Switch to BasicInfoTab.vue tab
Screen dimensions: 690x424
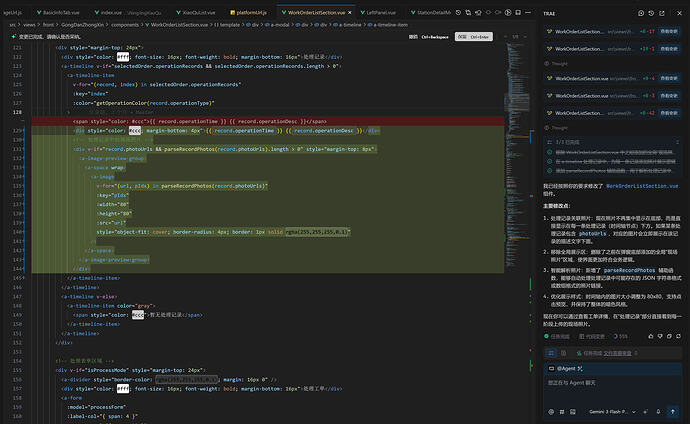(58, 12)
